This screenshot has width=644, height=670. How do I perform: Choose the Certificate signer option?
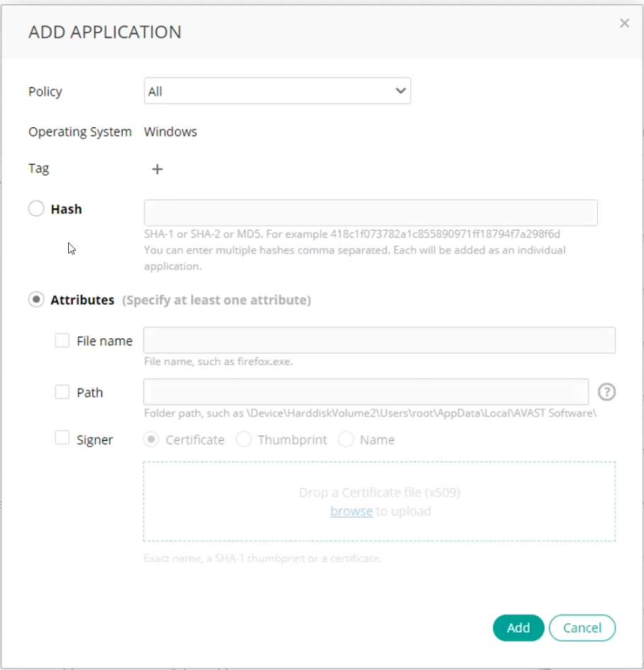[x=151, y=440]
